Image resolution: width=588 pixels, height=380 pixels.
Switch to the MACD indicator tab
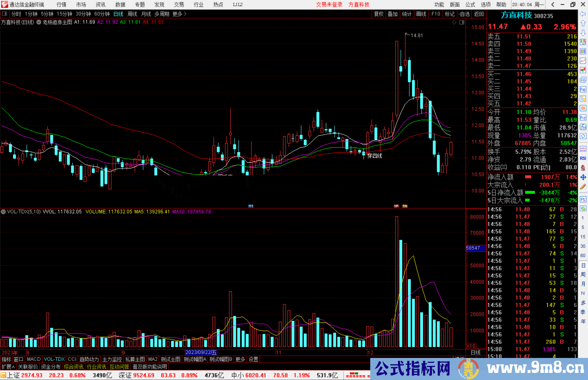tap(34, 359)
